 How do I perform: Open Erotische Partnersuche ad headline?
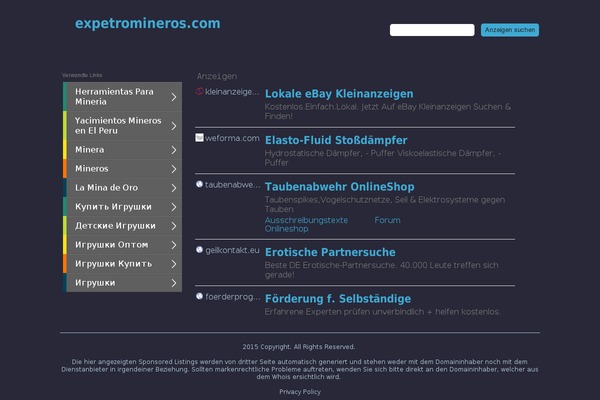[x=330, y=252]
